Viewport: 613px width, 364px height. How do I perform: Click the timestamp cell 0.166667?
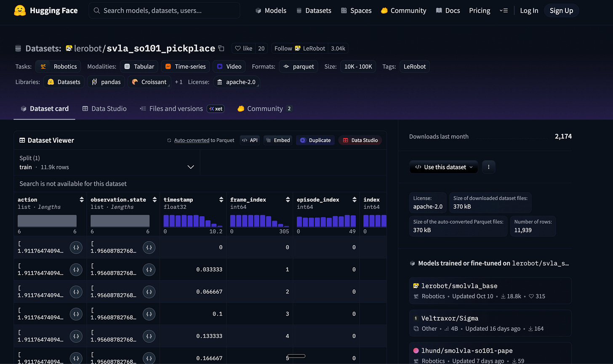click(x=209, y=358)
